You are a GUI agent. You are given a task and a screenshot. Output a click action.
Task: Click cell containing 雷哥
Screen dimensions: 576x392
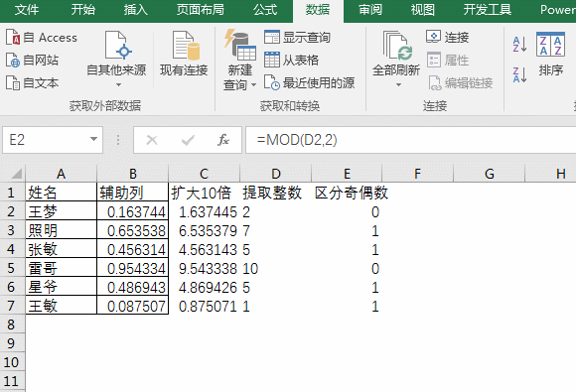(x=61, y=268)
